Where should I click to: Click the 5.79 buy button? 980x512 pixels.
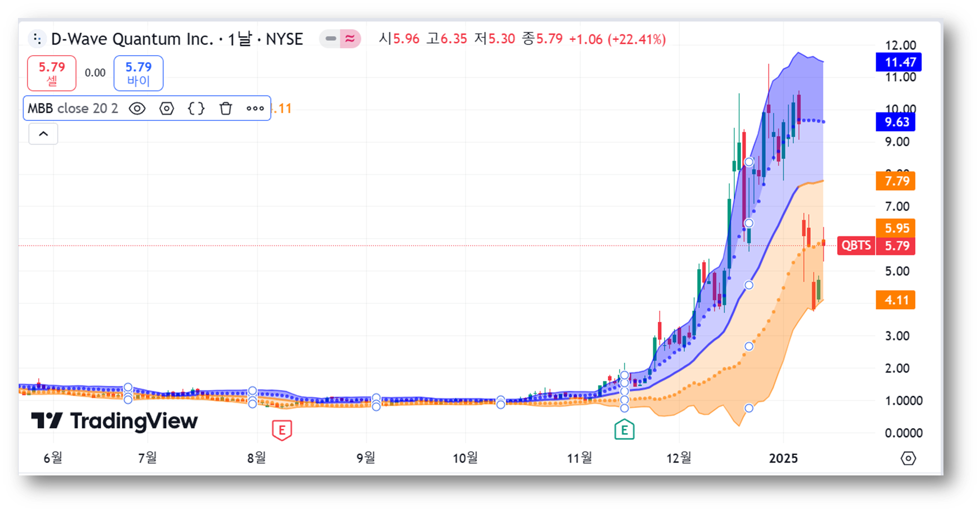(x=138, y=73)
